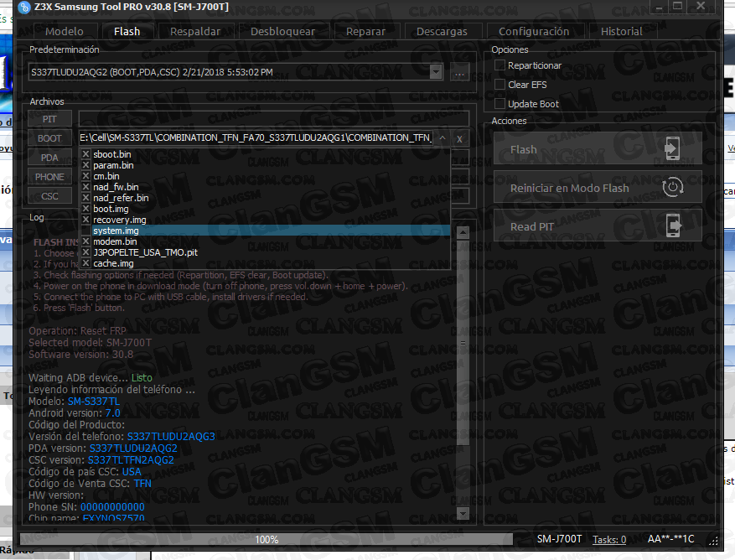Click the CSC file button
735x560 pixels.
49,196
